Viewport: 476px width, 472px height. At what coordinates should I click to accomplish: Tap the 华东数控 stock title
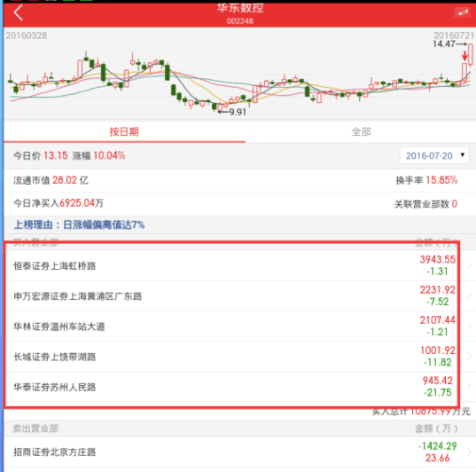[240, 8]
